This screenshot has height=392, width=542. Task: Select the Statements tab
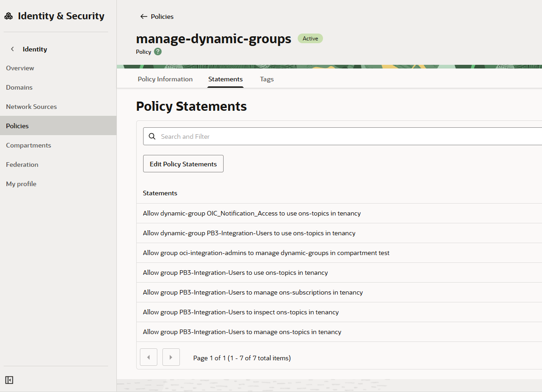coord(225,79)
